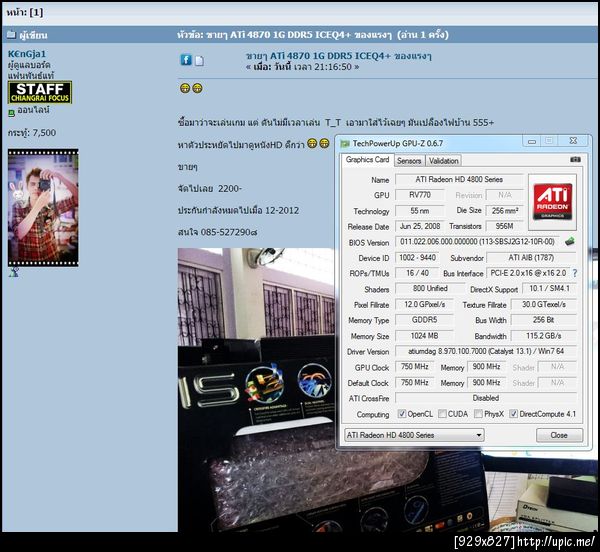This screenshot has width=600, height=552.
Task: Click the ATI Radeon logo in GPU-Z
Action: [553, 202]
